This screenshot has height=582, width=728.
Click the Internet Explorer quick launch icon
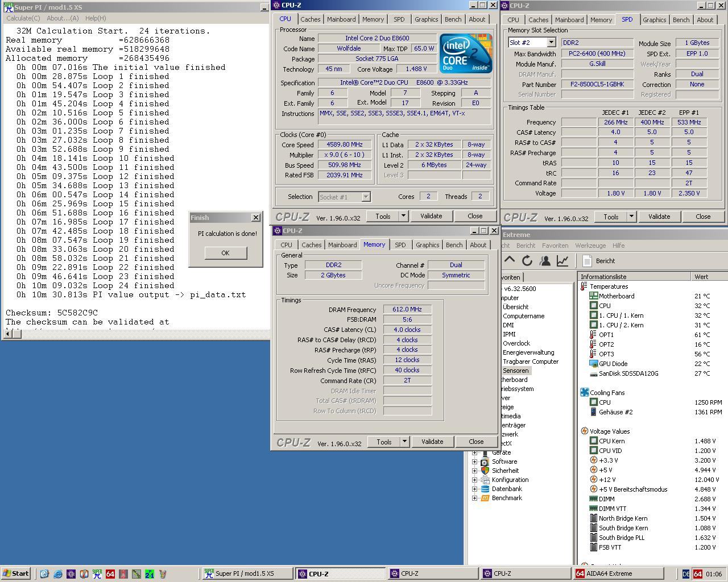click(58, 574)
